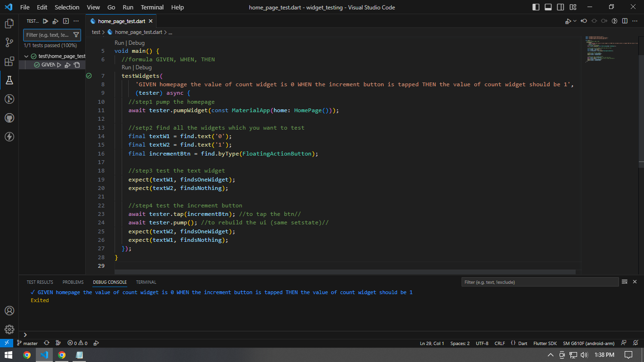Click the Run All Tests play icon
Image resolution: width=644 pixels, height=362 pixels.
coord(44,21)
